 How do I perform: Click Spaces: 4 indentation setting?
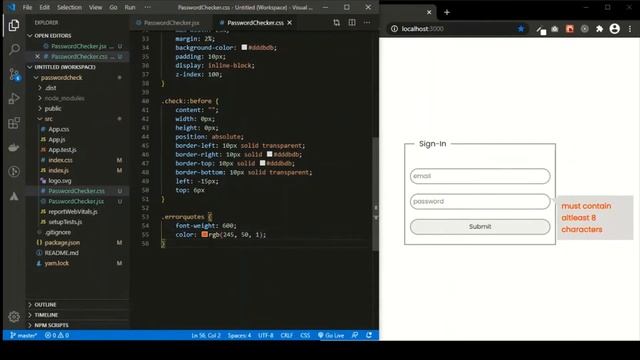click(240, 336)
